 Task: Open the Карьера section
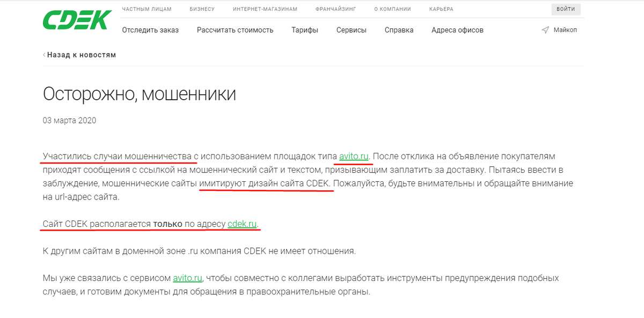pos(441,9)
